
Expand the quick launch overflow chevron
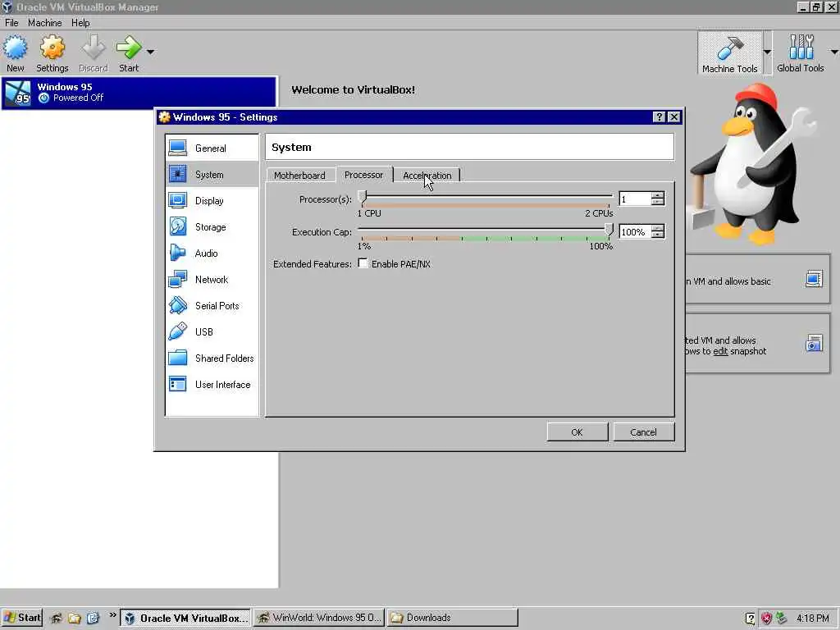(x=112, y=614)
